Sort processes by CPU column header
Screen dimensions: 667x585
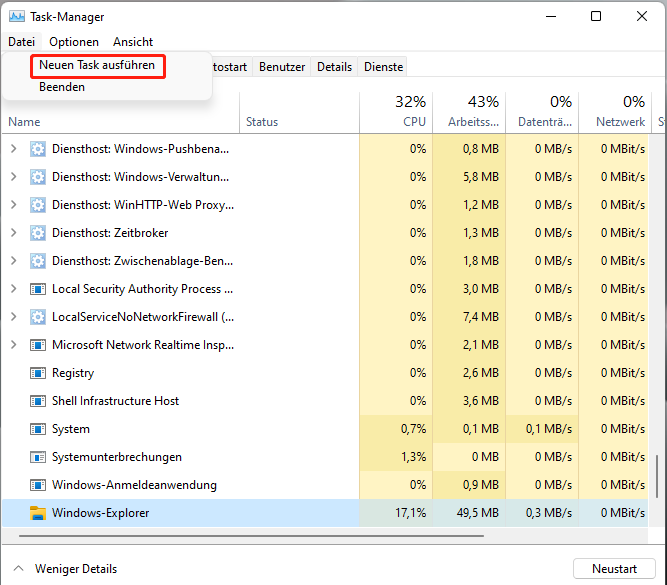(x=414, y=121)
